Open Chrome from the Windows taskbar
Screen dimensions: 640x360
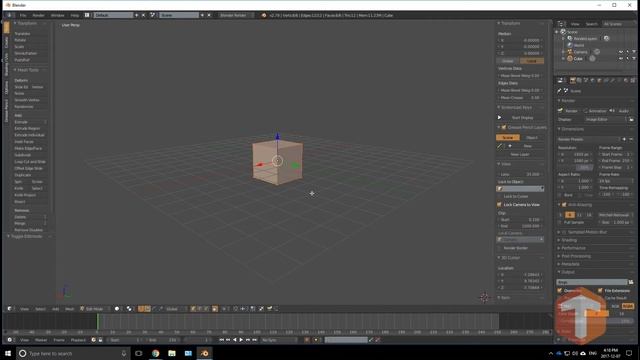click(x=156, y=353)
